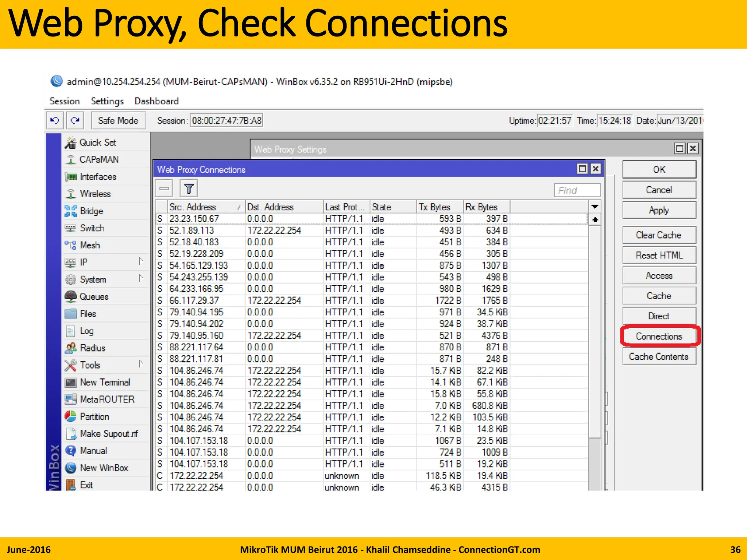Open the Bridge sidebar item
747x560 pixels.
[x=91, y=211]
